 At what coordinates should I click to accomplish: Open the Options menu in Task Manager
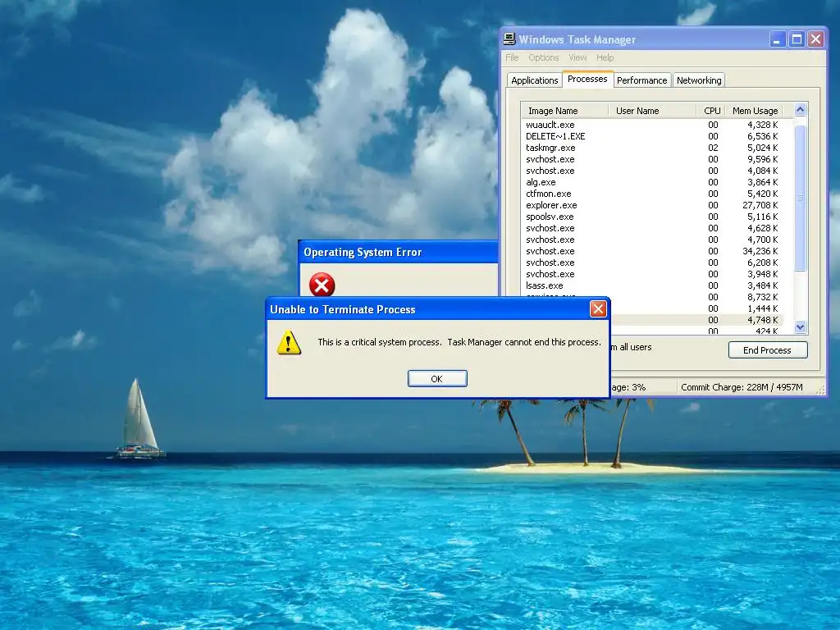[x=543, y=57]
